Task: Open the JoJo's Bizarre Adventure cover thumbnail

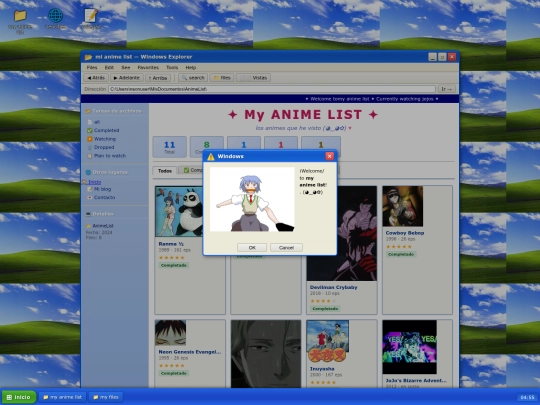Action: coord(409,347)
